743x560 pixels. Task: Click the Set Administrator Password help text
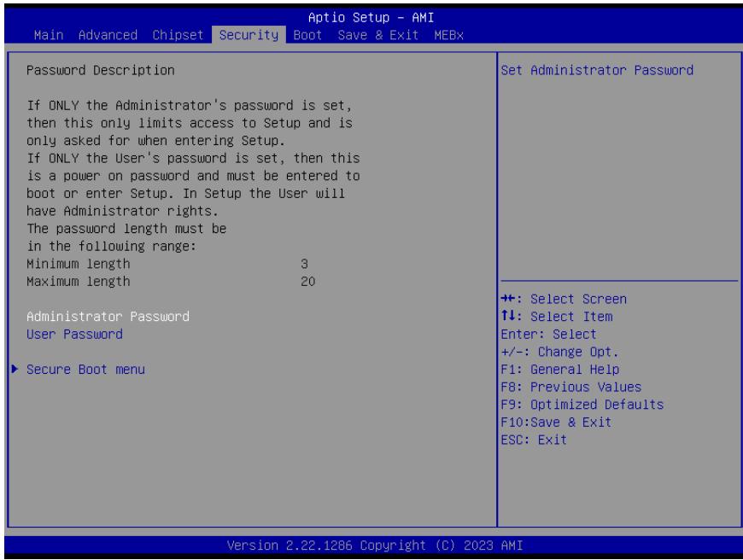tap(597, 70)
